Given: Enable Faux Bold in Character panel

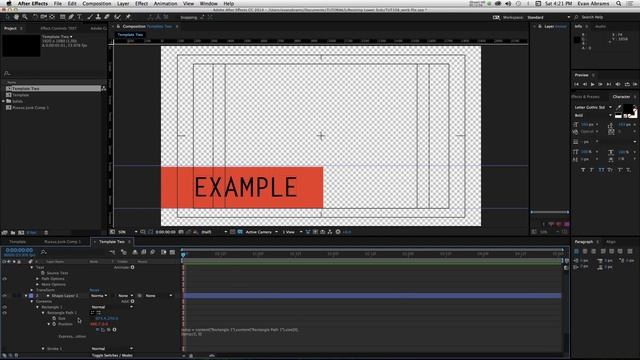Looking at the screenshot, I should (x=583, y=170).
